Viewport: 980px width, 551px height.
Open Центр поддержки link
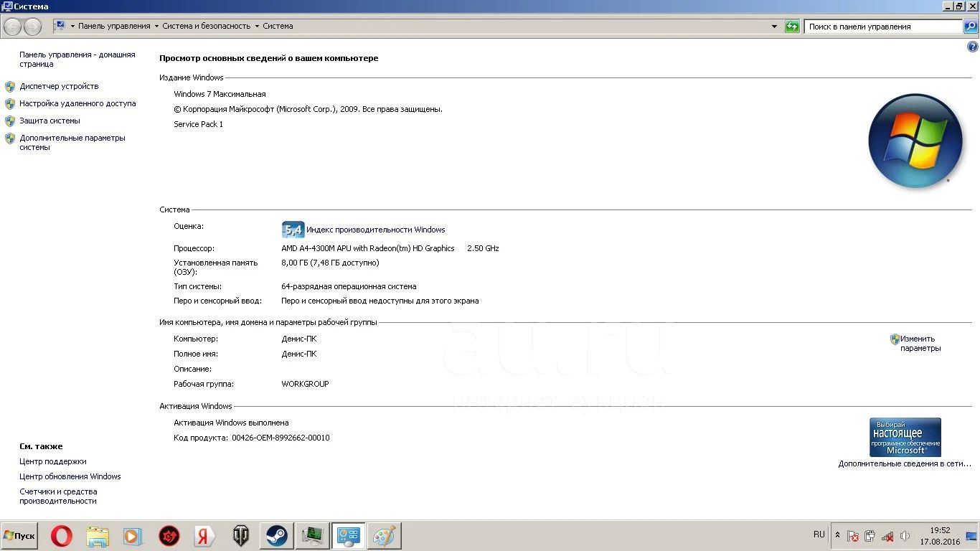point(53,461)
